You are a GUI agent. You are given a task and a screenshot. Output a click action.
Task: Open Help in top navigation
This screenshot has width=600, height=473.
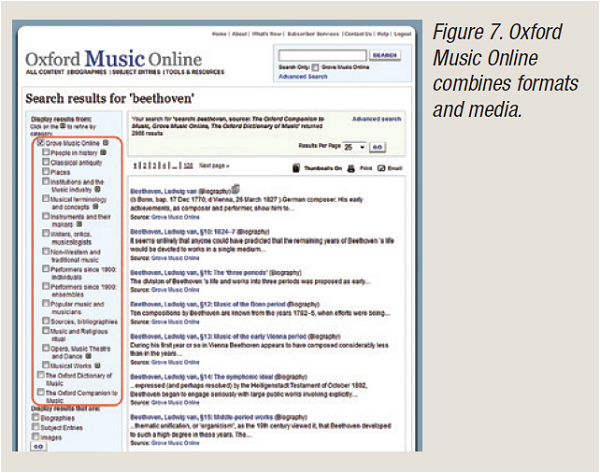click(383, 34)
